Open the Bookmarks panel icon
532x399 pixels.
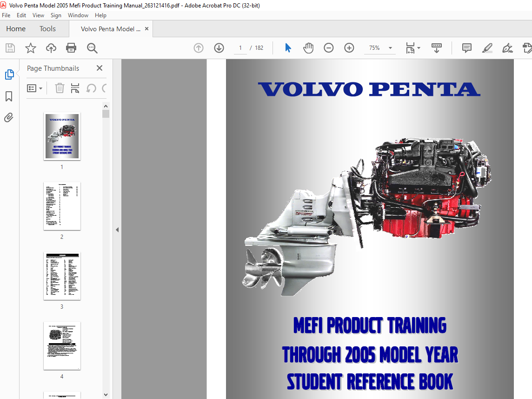tap(9, 96)
